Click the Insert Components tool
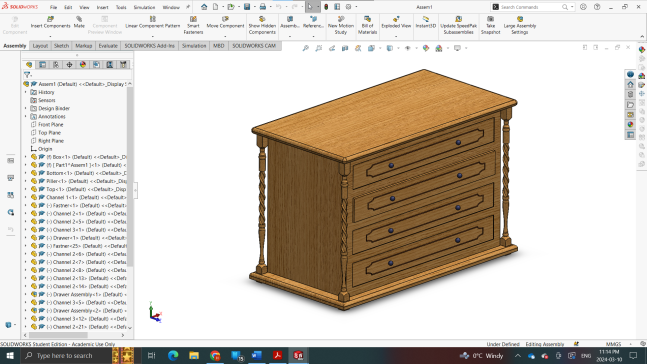Image resolution: width=647 pixels, height=364 pixels. pyautogui.click(x=50, y=23)
